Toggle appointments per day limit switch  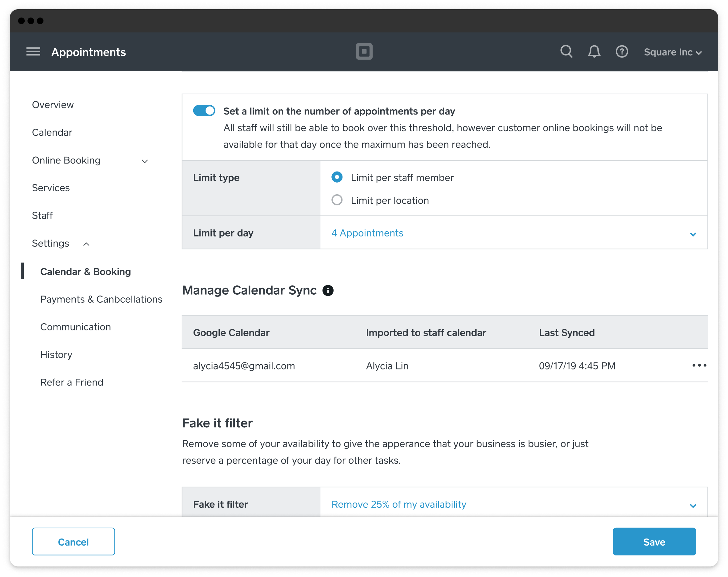204,111
